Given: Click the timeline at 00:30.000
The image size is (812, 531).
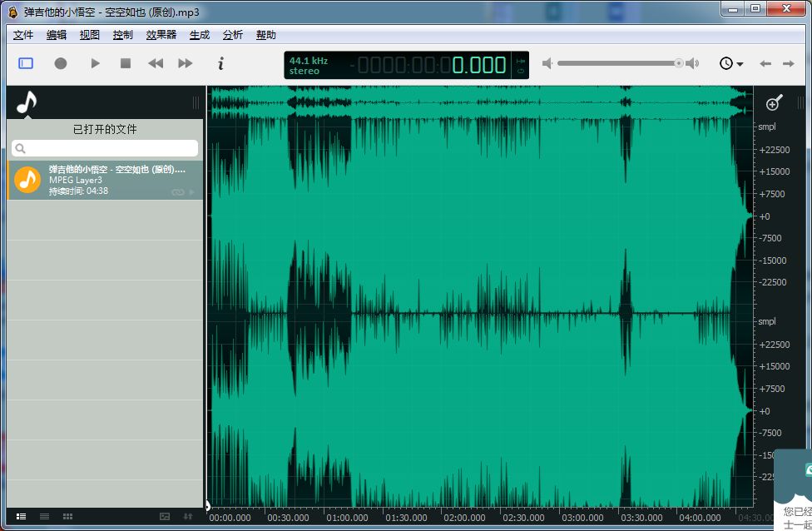Looking at the screenshot, I should (288, 518).
